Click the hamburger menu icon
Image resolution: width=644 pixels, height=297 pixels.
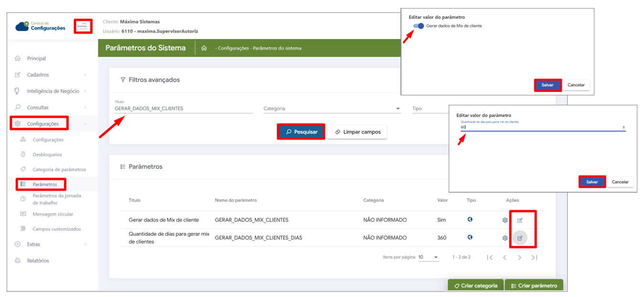[x=83, y=26]
